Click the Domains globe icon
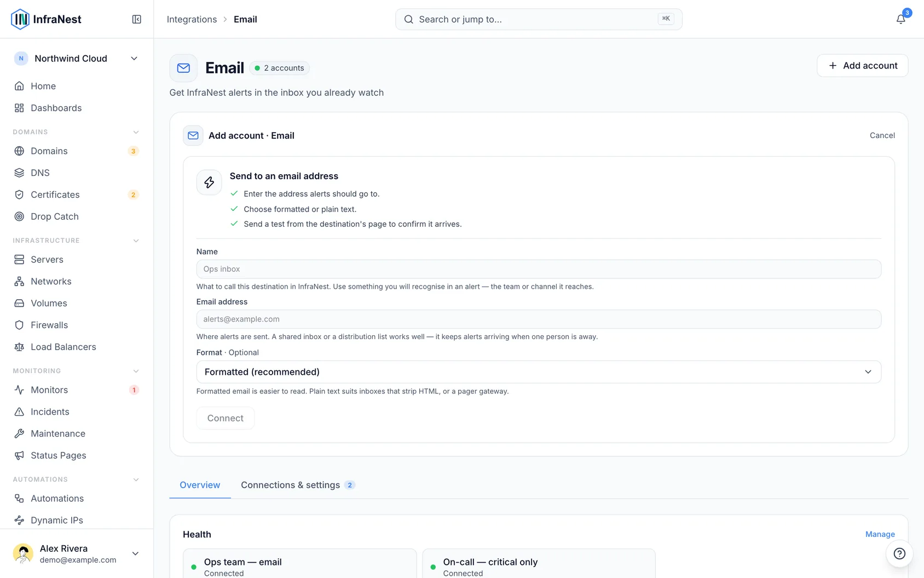This screenshot has width=924, height=578. click(x=19, y=151)
